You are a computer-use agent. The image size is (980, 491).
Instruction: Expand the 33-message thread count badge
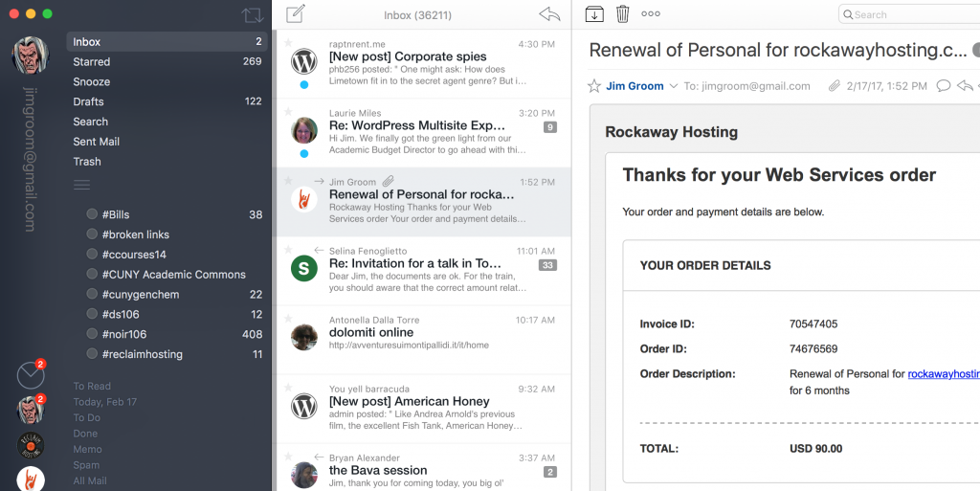(x=547, y=265)
